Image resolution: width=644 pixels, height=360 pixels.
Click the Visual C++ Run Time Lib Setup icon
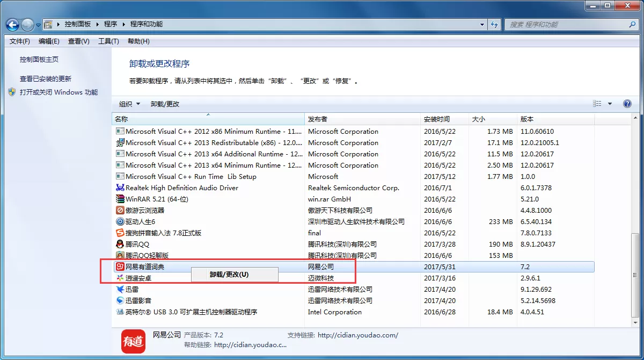point(120,177)
